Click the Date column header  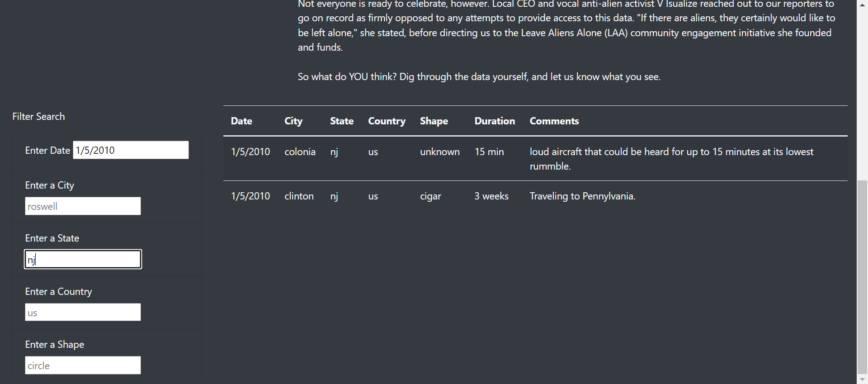(241, 121)
